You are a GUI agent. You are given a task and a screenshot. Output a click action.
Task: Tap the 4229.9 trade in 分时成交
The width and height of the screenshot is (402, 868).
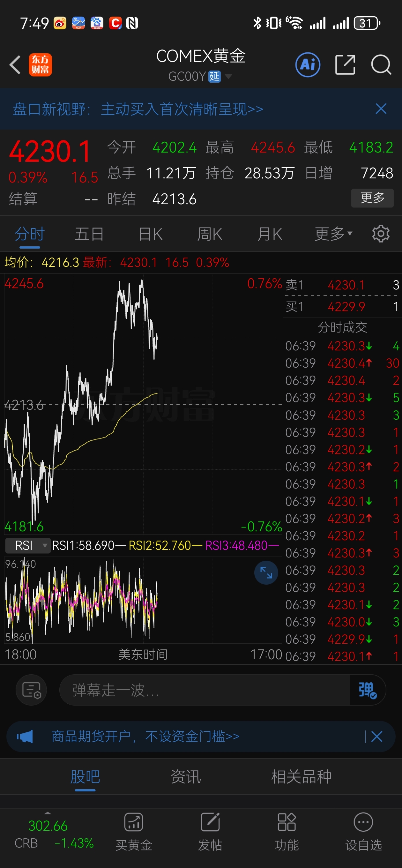[342, 639]
